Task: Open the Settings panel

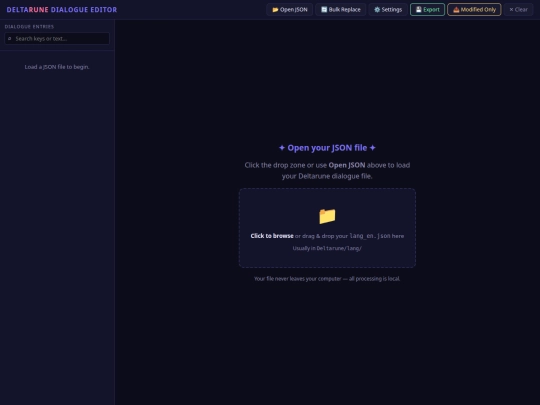Action: (388, 10)
